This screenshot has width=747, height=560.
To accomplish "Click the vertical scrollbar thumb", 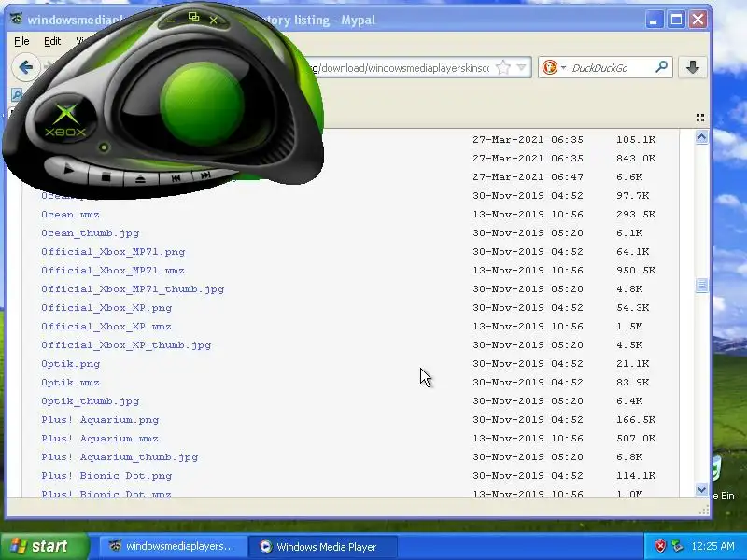I will point(701,286).
